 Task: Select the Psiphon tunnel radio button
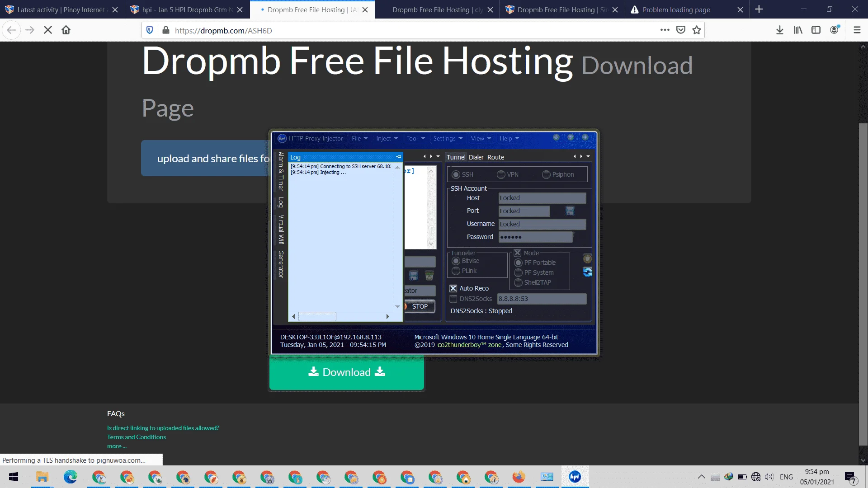point(546,174)
